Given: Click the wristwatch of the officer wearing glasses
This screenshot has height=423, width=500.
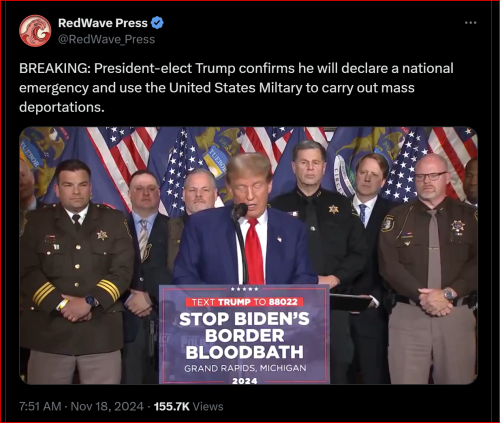Looking at the screenshot, I should coord(449,294).
